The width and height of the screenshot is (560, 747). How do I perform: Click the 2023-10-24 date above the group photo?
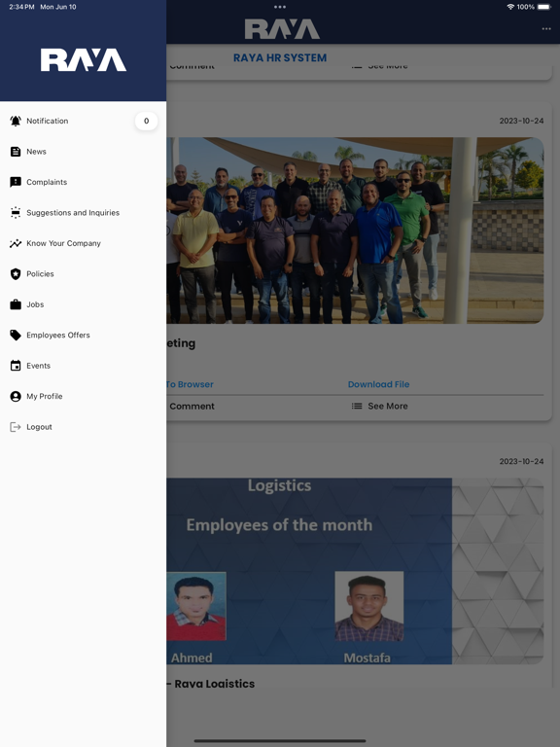coord(521,121)
